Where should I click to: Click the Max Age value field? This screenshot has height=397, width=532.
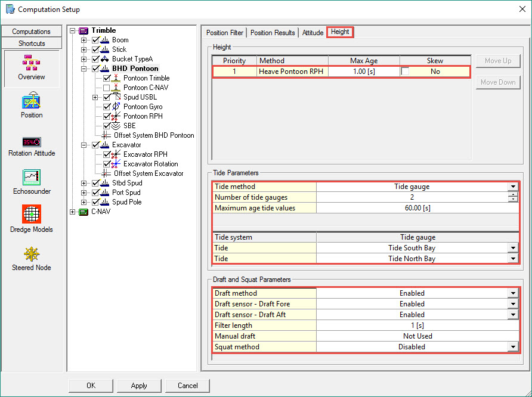pos(363,72)
